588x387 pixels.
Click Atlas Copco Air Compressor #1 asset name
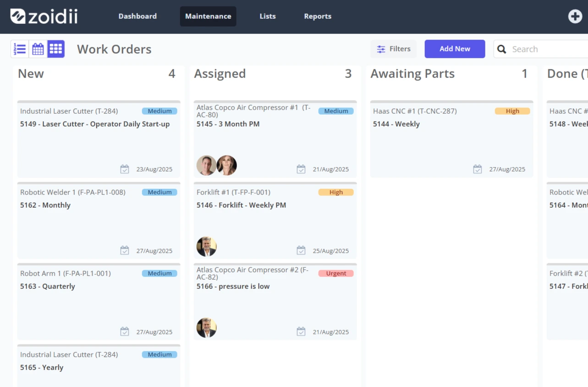point(253,111)
